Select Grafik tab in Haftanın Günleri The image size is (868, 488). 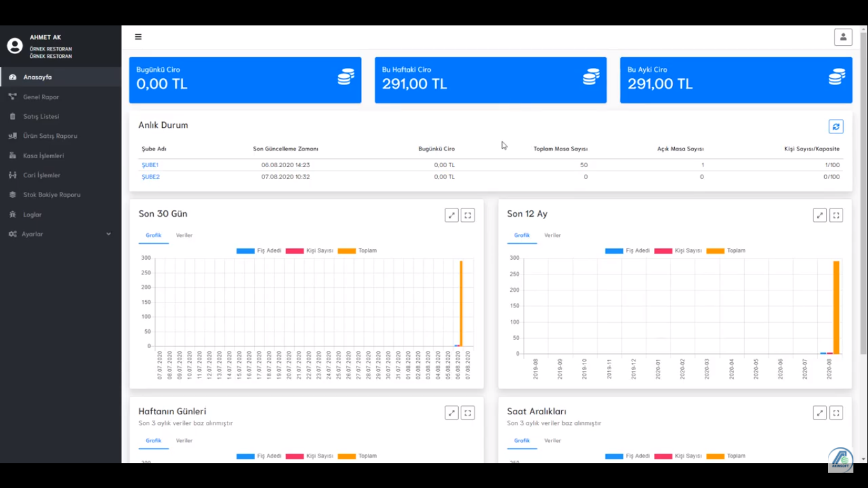click(x=154, y=440)
